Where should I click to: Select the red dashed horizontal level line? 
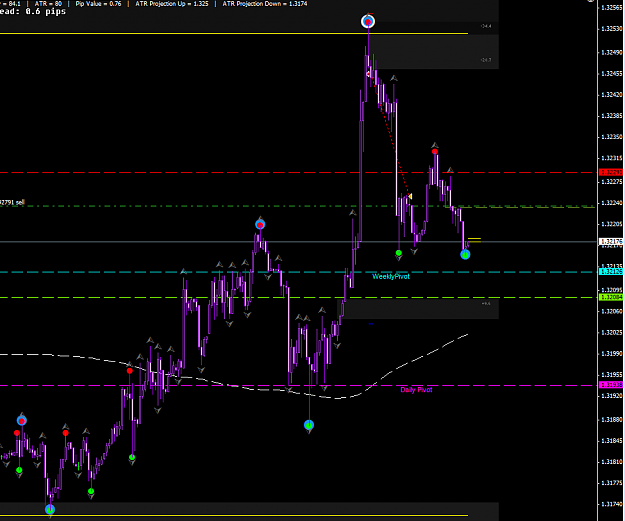click(x=297, y=173)
